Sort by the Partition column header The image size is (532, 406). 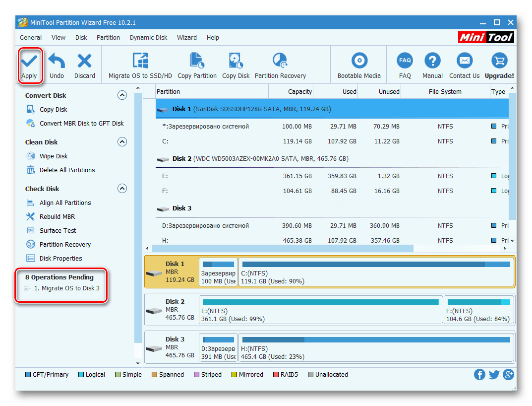(212, 92)
